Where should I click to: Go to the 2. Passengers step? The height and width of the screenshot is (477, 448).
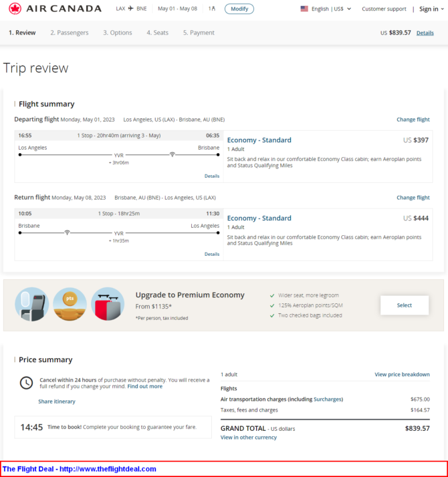pyautogui.click(x=70, y=33)
